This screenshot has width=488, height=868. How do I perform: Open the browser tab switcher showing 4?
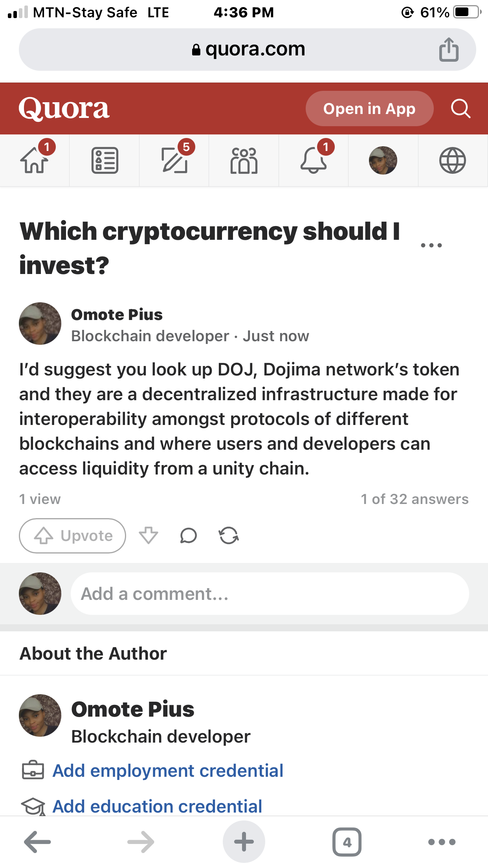(x=347, y=842)
